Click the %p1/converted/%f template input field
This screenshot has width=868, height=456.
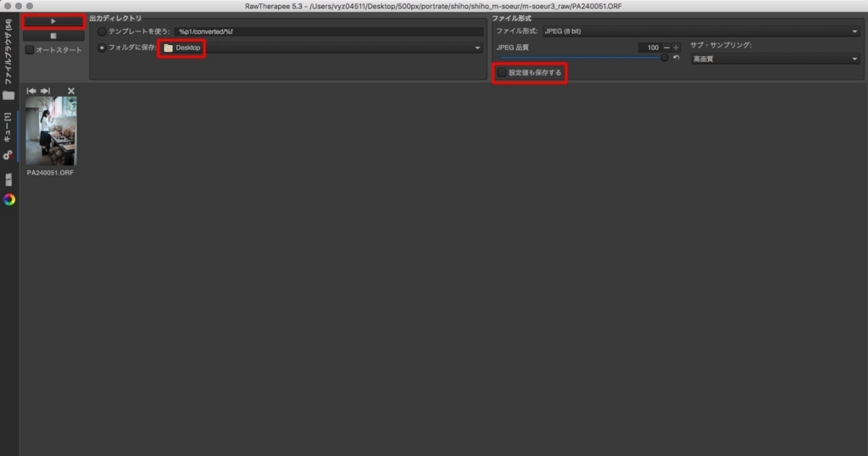(328, 31)
